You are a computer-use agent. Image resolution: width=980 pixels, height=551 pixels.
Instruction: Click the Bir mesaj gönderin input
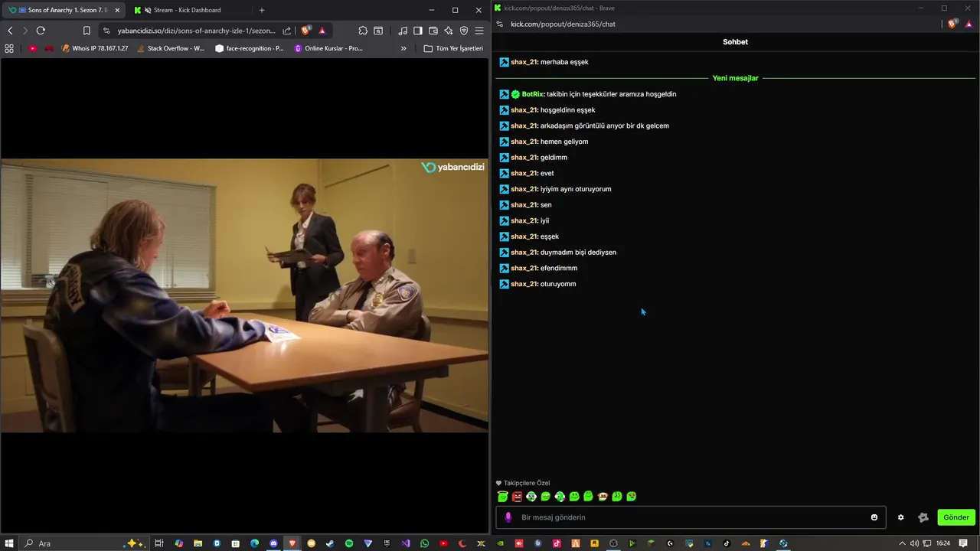pos(692,517)
